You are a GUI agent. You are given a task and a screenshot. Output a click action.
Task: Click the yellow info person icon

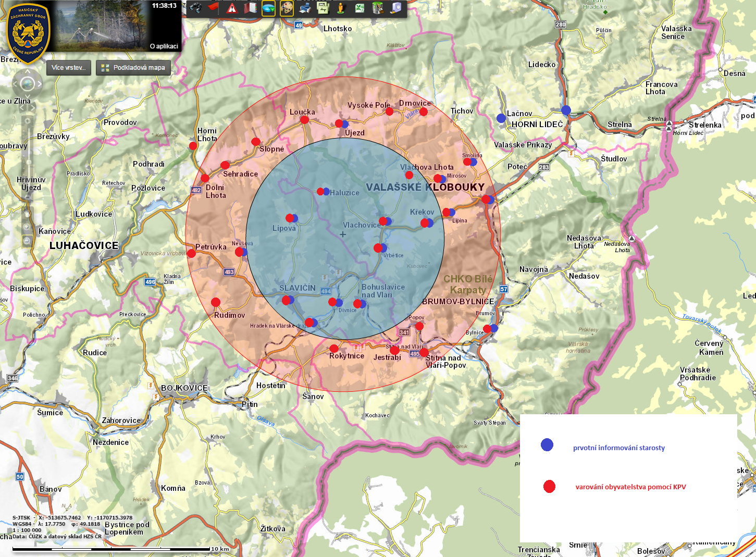[x=341, y=8]
